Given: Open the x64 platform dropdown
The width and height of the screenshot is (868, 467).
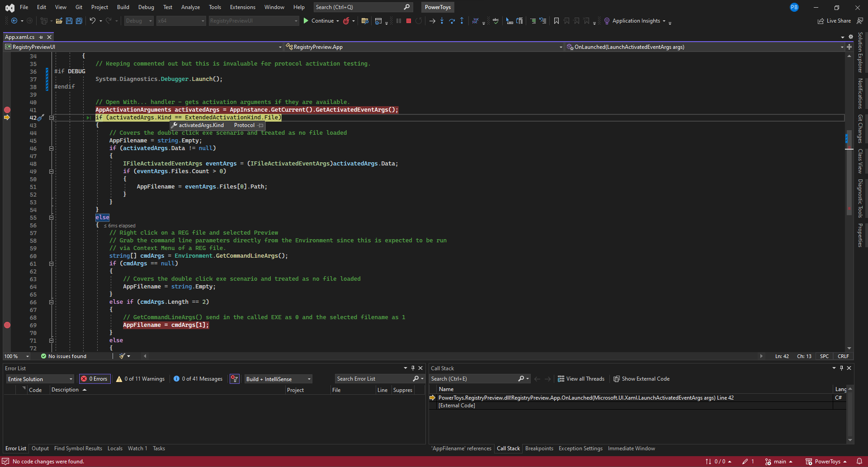Looking at the screenshot, I should [x=181, y=21].
